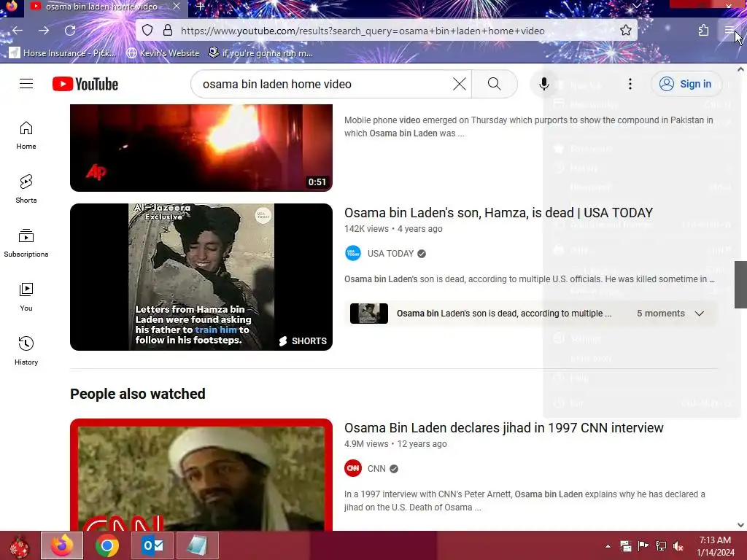Play the CNN 1997 interview thumbnail
Screen dimensions: 747x560
click(201, 475)
